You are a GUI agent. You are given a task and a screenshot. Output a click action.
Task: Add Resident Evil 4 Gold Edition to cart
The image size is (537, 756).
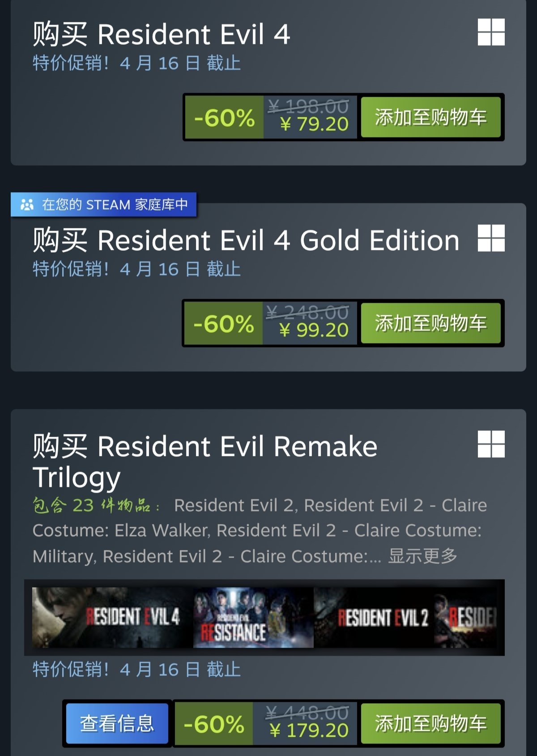430,323
